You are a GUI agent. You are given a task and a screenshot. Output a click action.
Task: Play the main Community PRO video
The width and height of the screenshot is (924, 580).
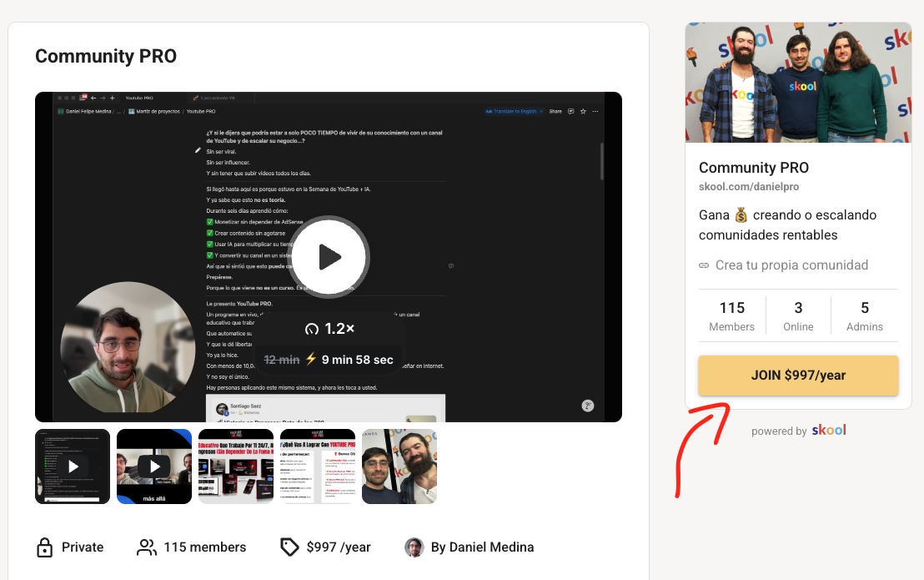[x=329, y=257]
